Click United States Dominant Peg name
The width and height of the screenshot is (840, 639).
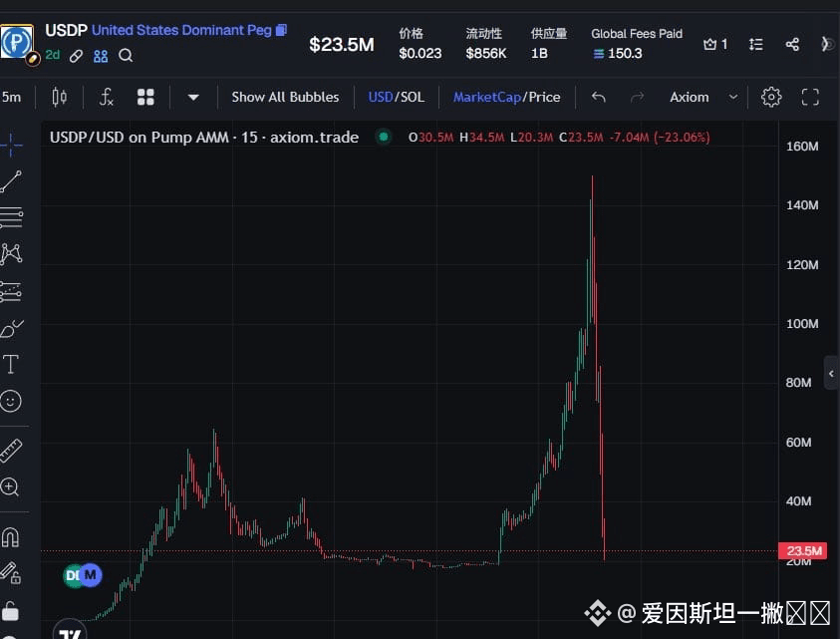(181, 30)
